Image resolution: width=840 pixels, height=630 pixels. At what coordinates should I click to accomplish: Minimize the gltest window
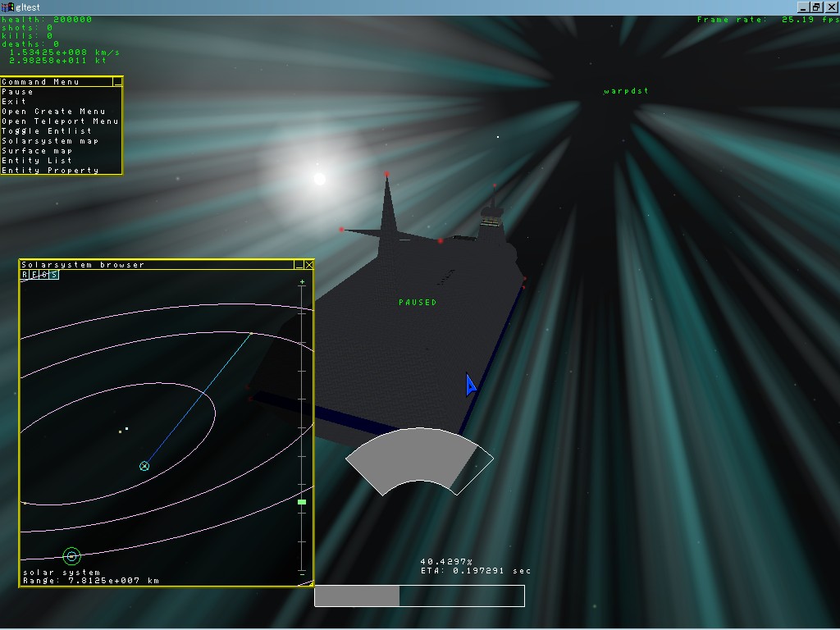[x=803, y=7]
